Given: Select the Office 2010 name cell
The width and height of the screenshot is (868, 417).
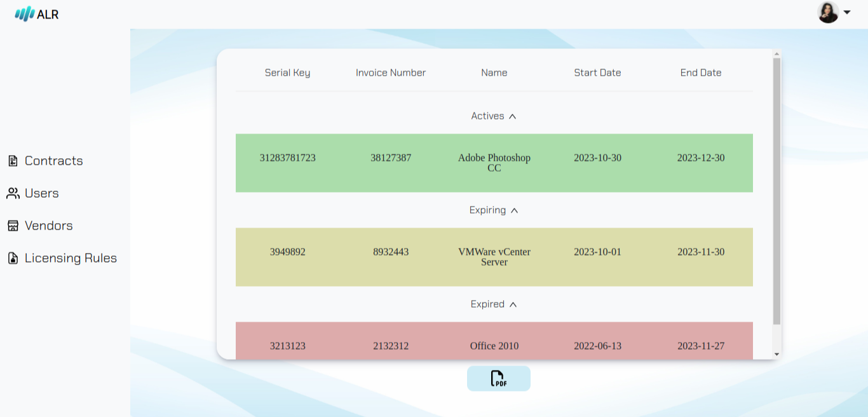Looking at the screenshot, I should click(x=494, y=346).
